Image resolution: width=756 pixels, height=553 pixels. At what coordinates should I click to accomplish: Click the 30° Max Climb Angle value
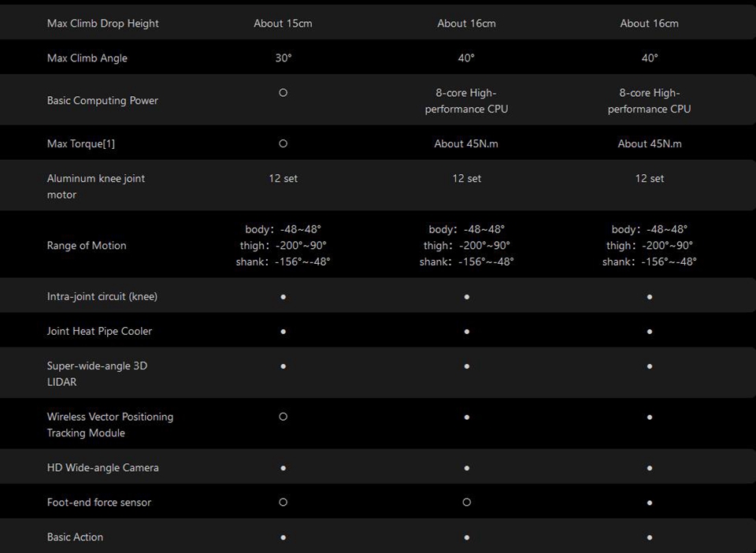pos(283,58)
